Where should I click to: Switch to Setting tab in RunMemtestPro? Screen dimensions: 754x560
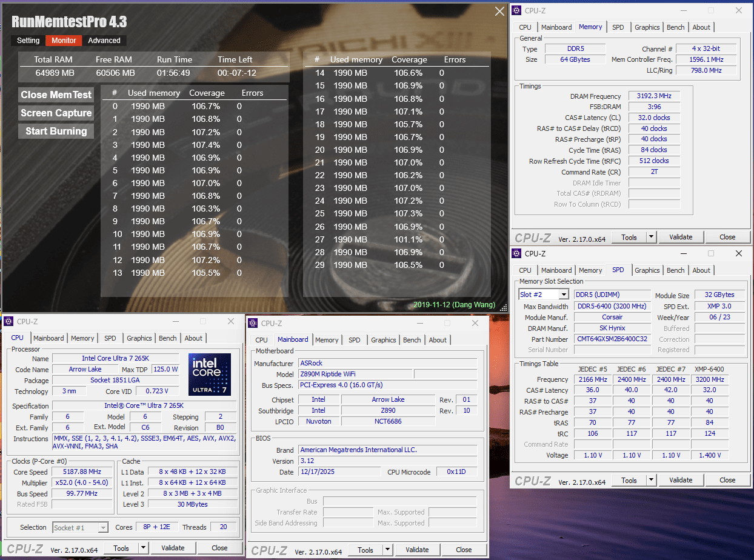(x=28, y=41)
